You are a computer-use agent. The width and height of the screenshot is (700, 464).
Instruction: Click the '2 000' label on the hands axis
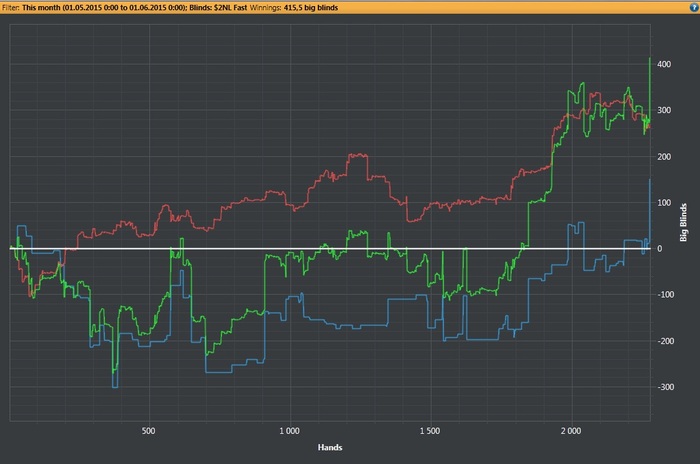[571, 431]
